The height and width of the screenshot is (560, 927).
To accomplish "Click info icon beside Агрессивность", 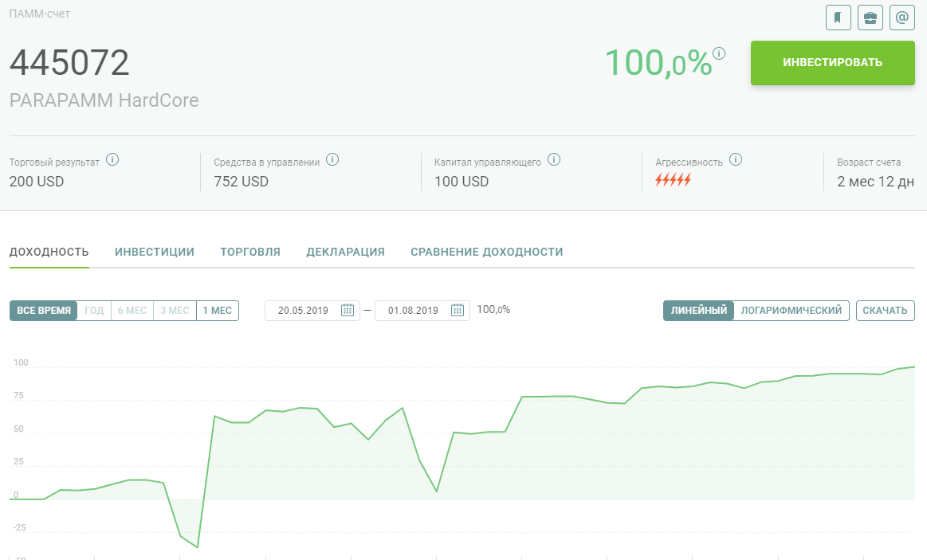I will 736,159.
